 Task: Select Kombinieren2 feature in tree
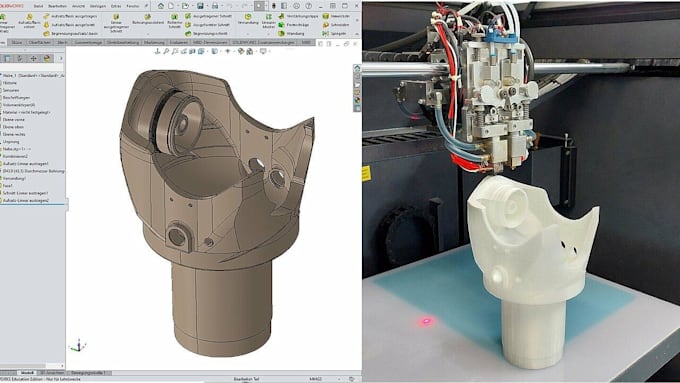14,156
